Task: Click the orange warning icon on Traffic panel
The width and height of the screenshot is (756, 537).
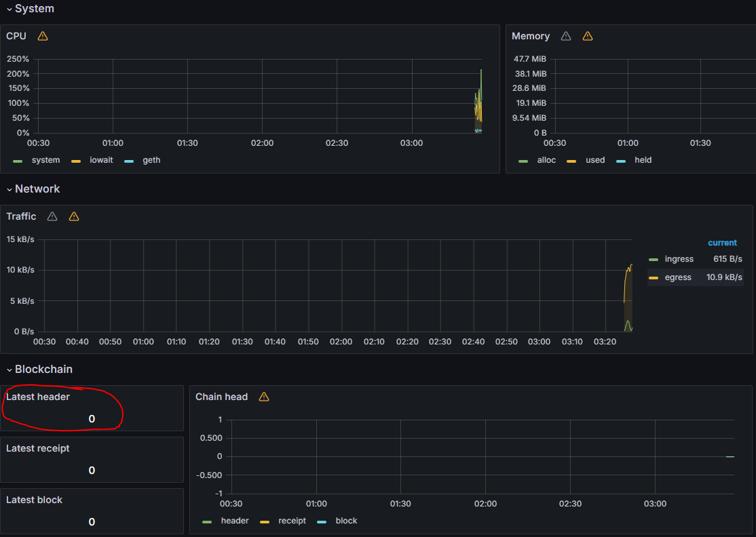Action: point(74,216)
